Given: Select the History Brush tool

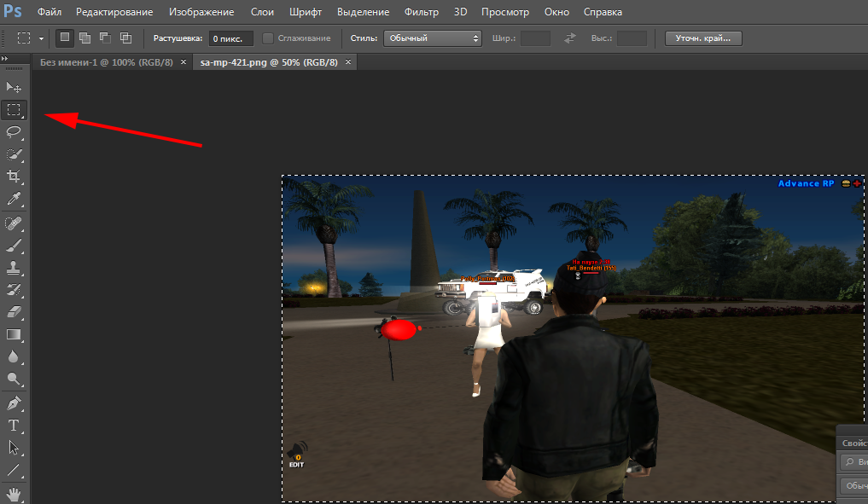Looking at the screenshot, I should 14,290.
